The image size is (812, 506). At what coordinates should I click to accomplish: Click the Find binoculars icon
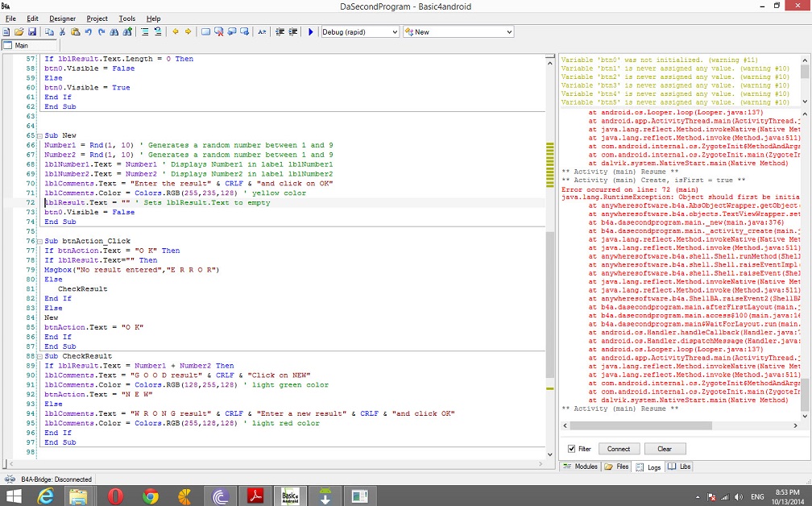pos(114,32)
